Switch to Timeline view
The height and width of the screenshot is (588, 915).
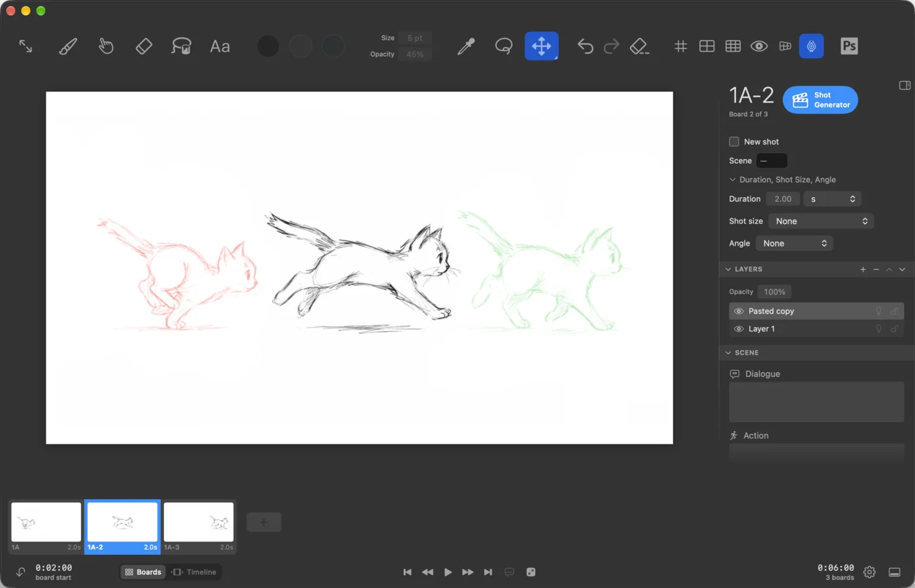click(194, 572)
